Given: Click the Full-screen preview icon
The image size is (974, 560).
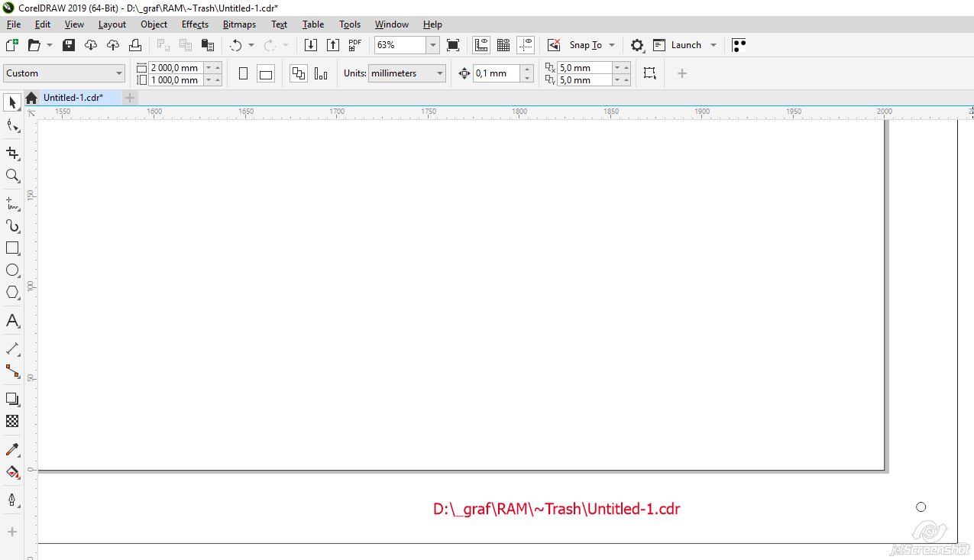Looking at the screenshot, I should [453, 45].
